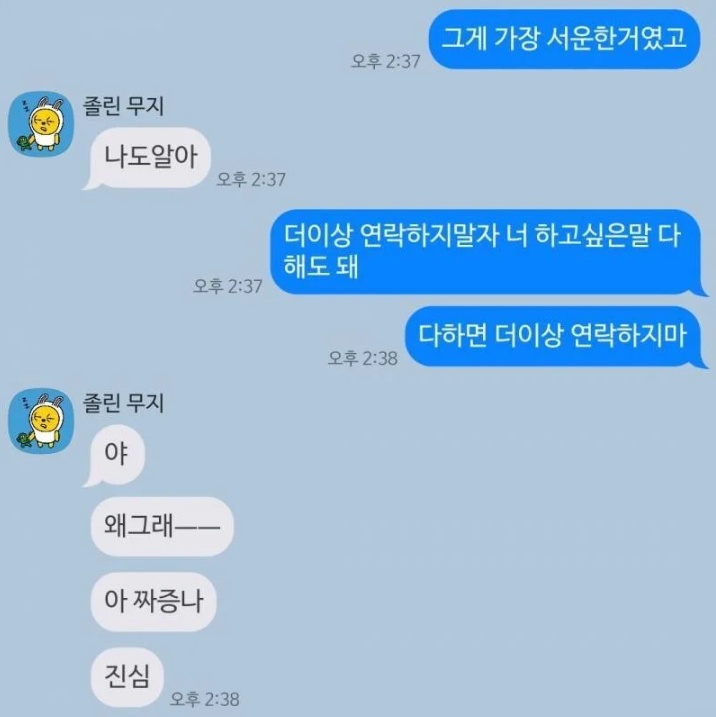The height and width of the screenshot is (717, 716).
Task: Open lower 졸린 무지 profile picture above 야
Action: click(x=41, y=421)
